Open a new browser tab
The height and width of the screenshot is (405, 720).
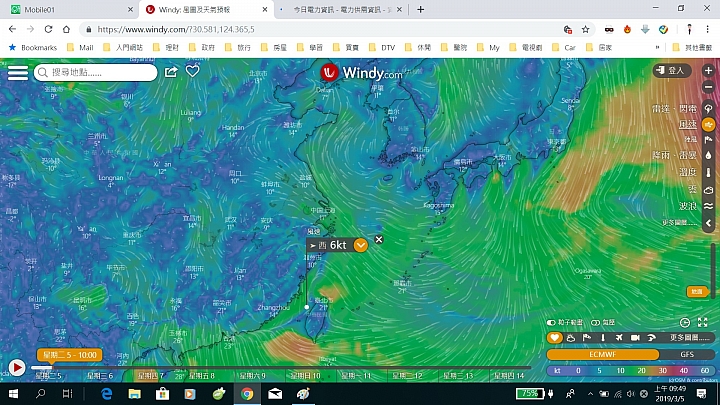421,9
